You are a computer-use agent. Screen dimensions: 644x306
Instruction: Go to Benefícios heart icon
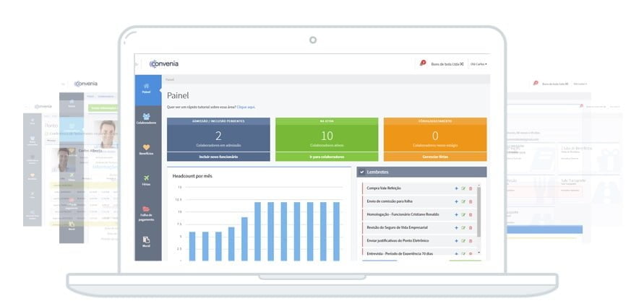point(147,149)
